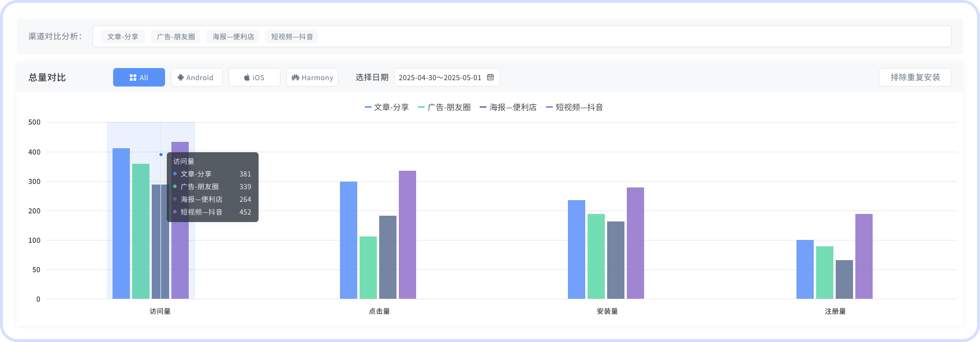Click the purple 短视频—抖音 bar in 点击量
Screen dimensions: 980x342
pos(407,235)
